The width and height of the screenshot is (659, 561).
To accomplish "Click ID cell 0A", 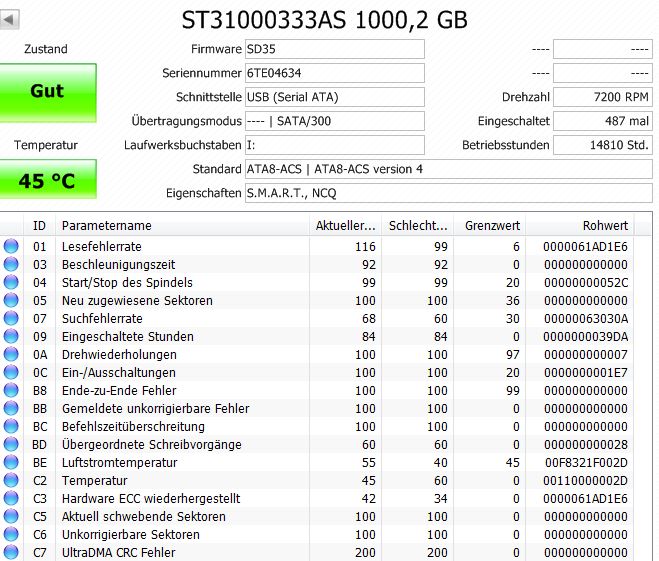I will point(40,355).
